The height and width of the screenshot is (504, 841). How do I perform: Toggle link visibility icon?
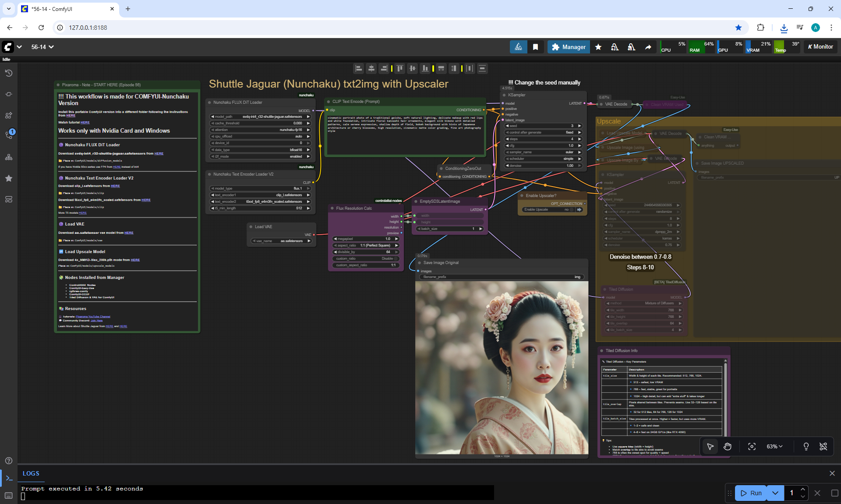[x=823, y=446]
